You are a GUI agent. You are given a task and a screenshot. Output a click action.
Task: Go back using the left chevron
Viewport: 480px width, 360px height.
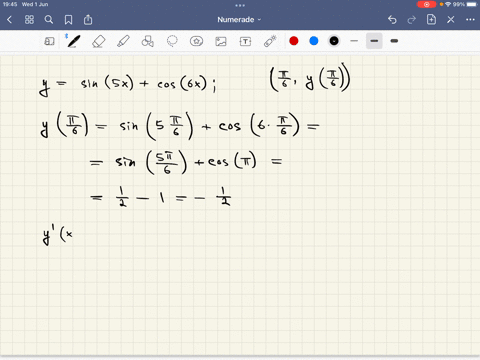coord(9,20)
